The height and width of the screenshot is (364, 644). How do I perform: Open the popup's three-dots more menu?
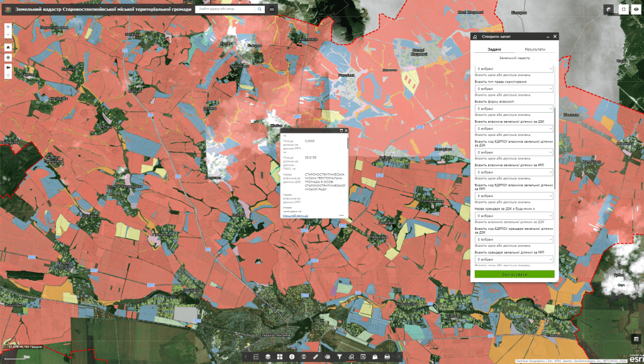341,215
